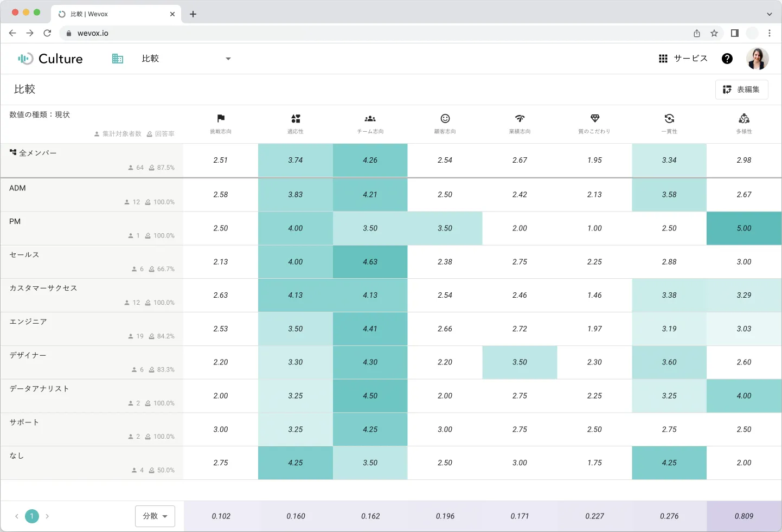
Task: Click the 業績志向 column icon
Action: point(520,119)
